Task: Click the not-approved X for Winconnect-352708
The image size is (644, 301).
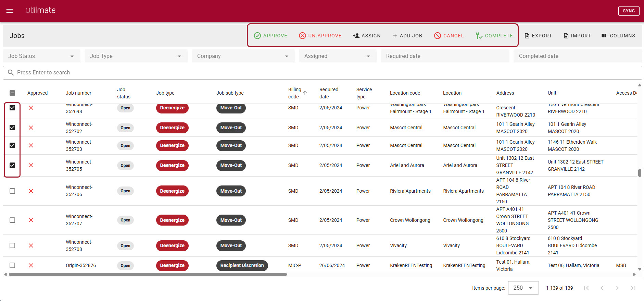Action: [x=31, y=245]
